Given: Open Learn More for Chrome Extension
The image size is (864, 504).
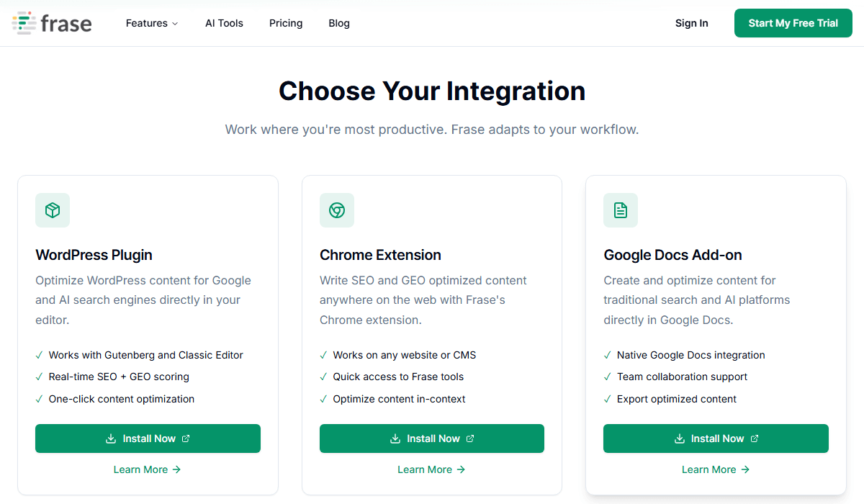Looking at the screenshot, I should (x=431, y=469).
